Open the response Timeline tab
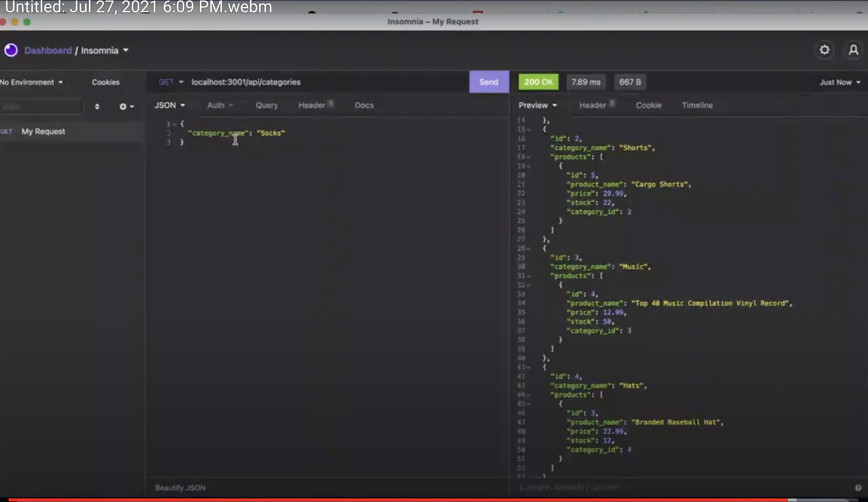868x502 pixels. pyautogui.click(x=697, y=105)
